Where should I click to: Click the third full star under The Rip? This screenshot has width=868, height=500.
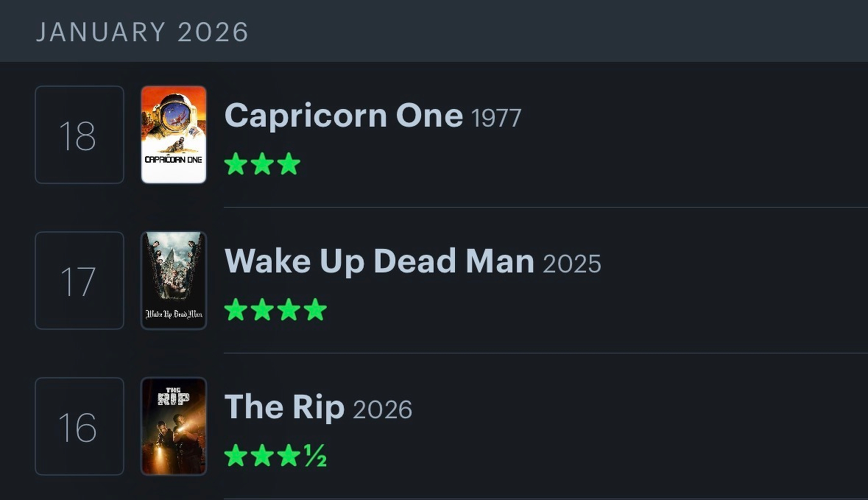(289, 455)
